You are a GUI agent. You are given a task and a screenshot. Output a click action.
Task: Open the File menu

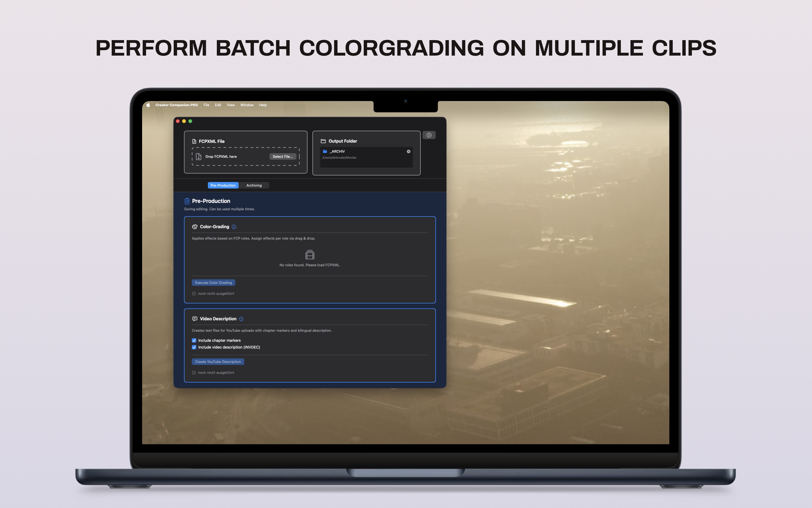[x=206, y=105]
